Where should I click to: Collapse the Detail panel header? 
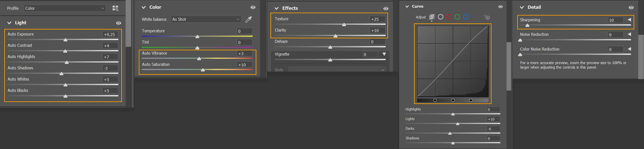coord(522,7)
